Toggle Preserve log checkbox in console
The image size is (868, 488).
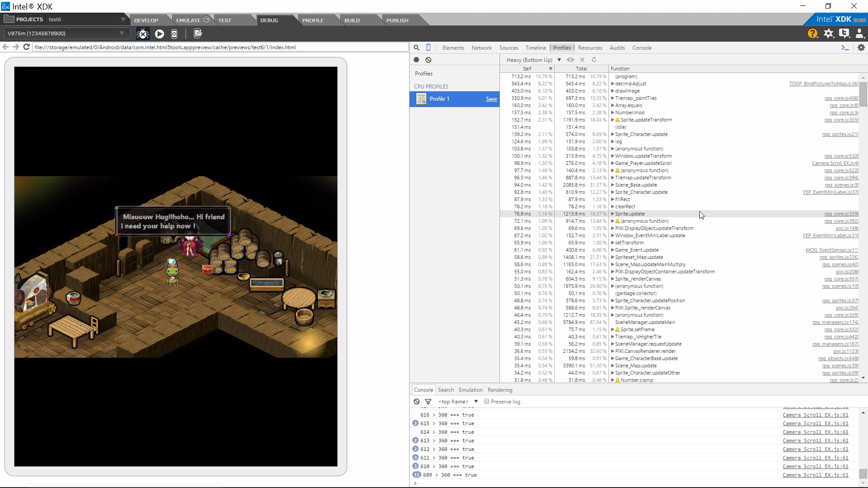(487, 401)
